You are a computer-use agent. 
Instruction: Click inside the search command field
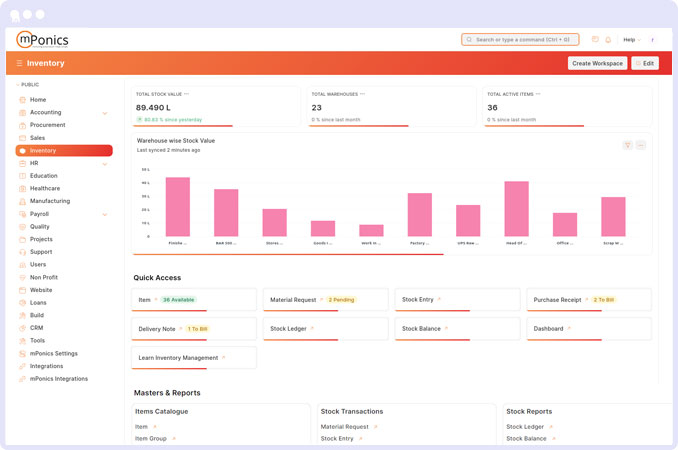[520, 40]
